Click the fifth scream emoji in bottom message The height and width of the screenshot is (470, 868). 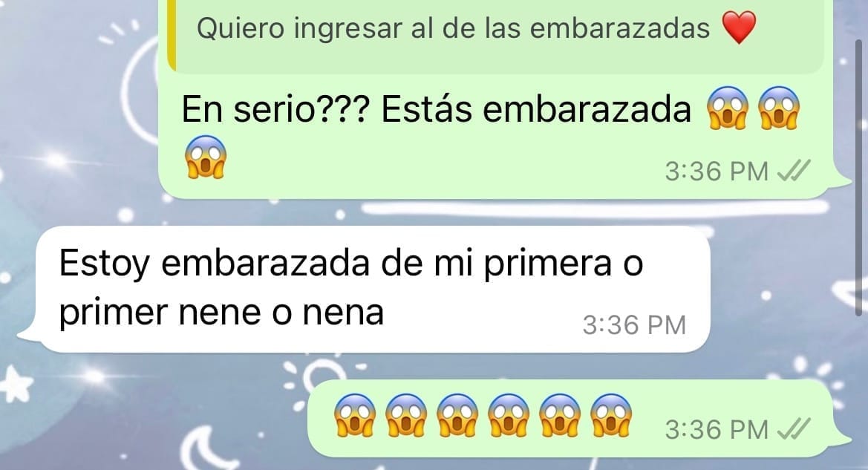pos(560,416)
